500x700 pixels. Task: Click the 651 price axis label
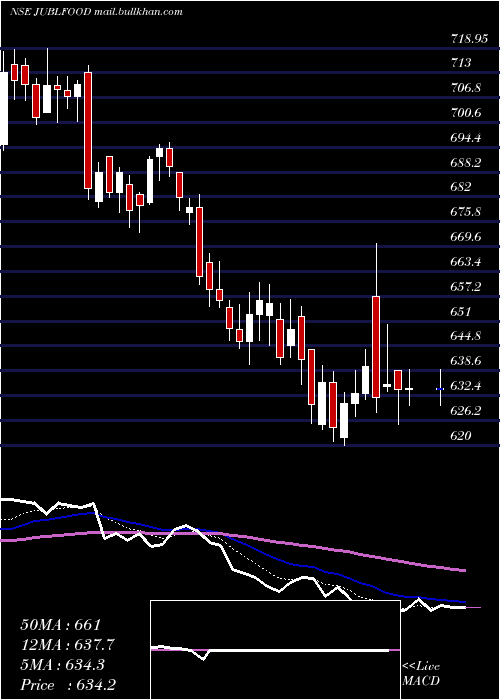(461, 311)
